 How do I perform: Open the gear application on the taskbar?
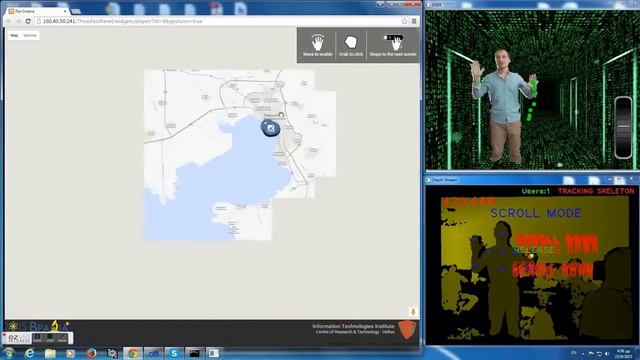[x=112, y=353]
